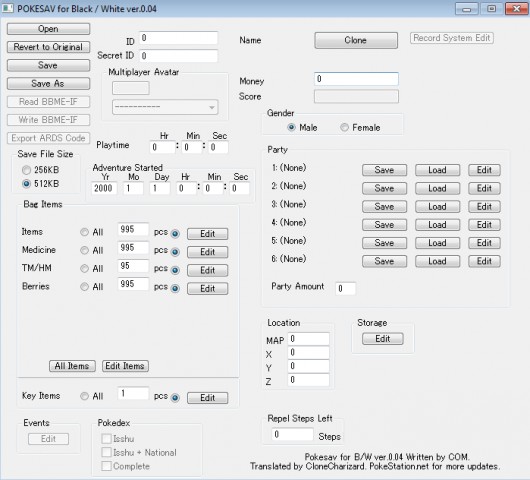Image resolution: width=530 pixels, height=480 pixels.
Task: Click the POKESAV title bar app icon
Action: click(7, 8)
